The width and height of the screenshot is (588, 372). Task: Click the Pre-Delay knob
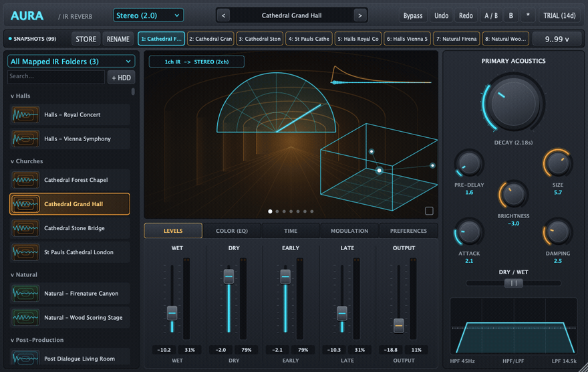point(469,164)
